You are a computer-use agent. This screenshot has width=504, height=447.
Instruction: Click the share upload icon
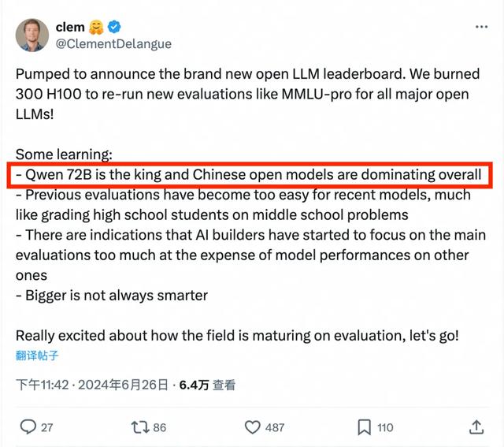tap(476, 427)
